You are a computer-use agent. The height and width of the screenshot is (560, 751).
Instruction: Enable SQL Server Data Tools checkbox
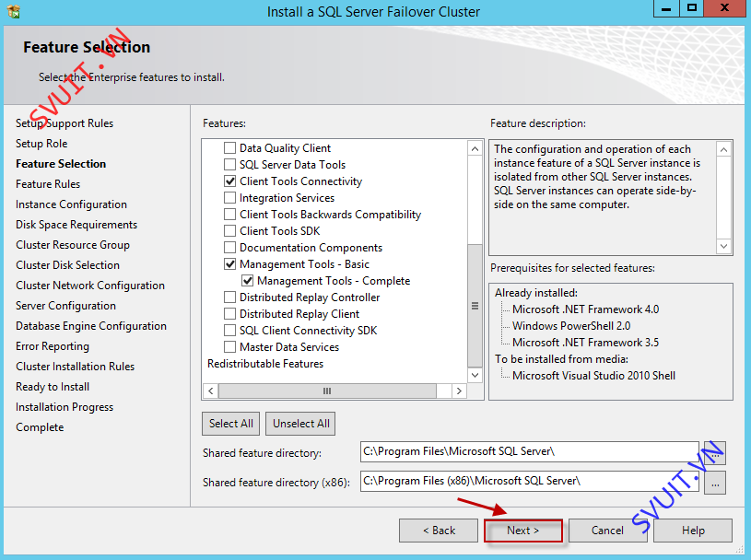(x=229, y=165)
